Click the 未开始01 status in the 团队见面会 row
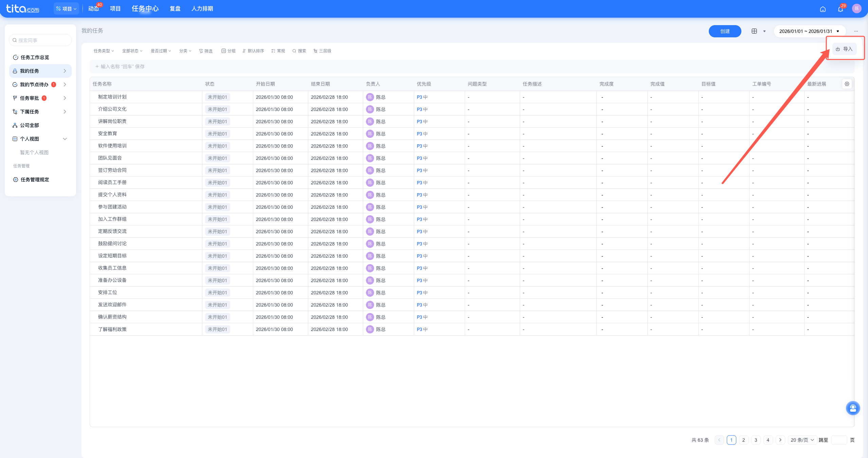The width and height of the screenshot is (868, 458). (x=217, y=158)
